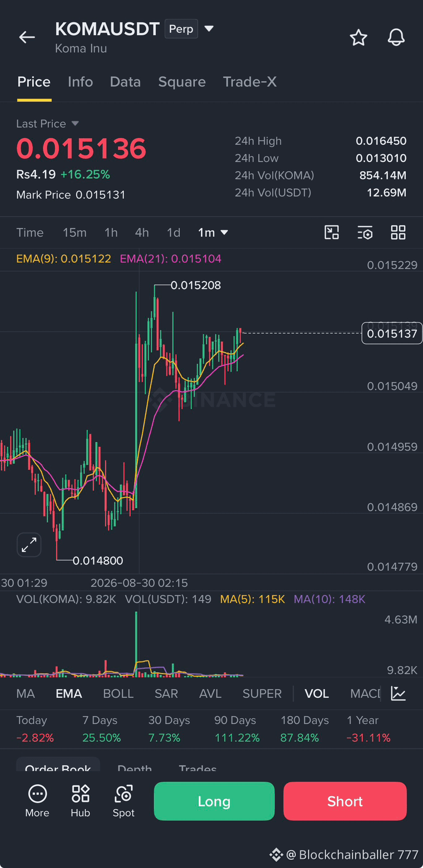The width and height of the screenshot is (423, 868).
Task: Select the 4h timeframe
Action: pyautogui.click(x=142, y=233)
